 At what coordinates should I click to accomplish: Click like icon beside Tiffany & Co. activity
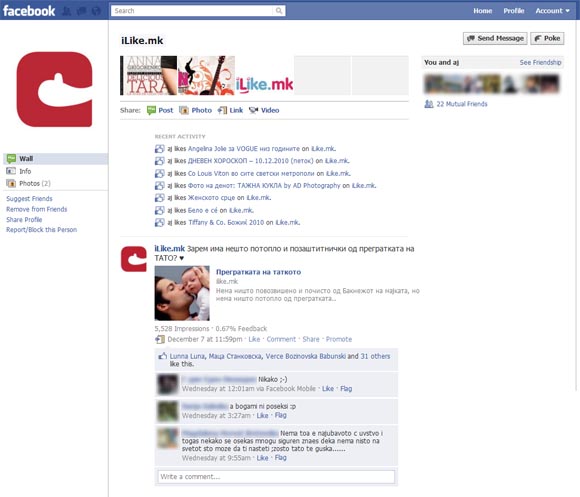point(159,223)
